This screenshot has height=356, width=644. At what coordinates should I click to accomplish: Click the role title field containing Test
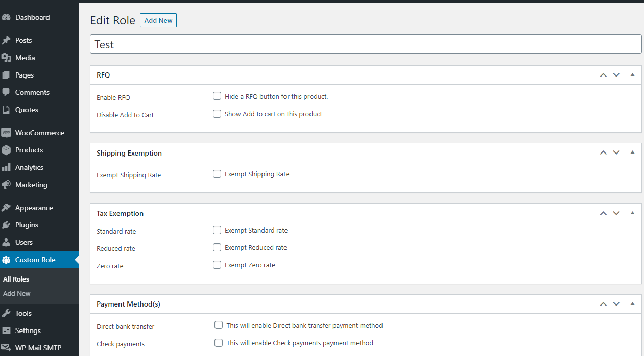(x=366, y=44)
